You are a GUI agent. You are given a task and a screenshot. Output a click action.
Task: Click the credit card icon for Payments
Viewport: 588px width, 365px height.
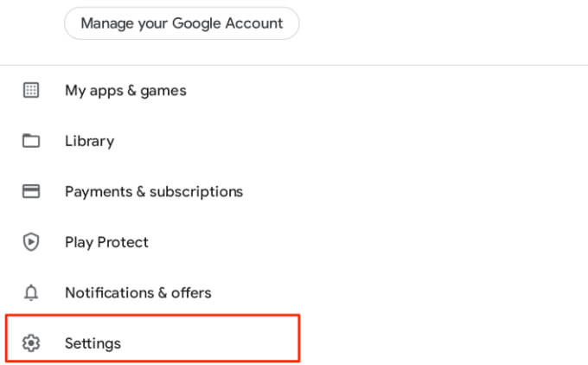point(31,191)
